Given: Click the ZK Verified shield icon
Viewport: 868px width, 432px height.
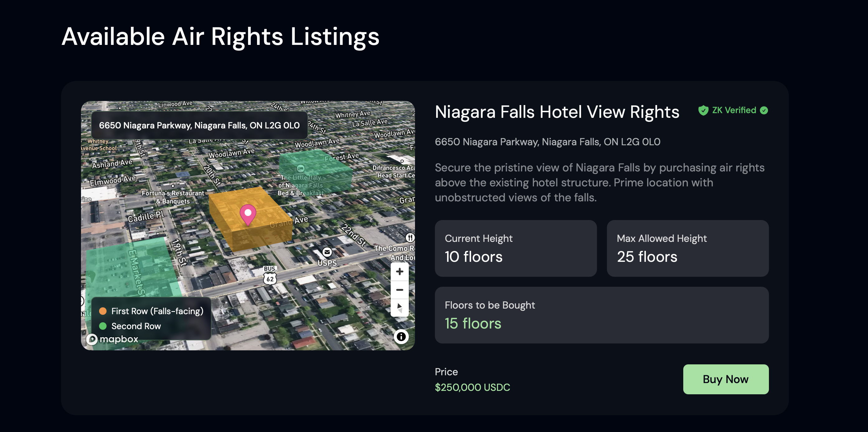Looking at the screenshot, I should 703,110.
